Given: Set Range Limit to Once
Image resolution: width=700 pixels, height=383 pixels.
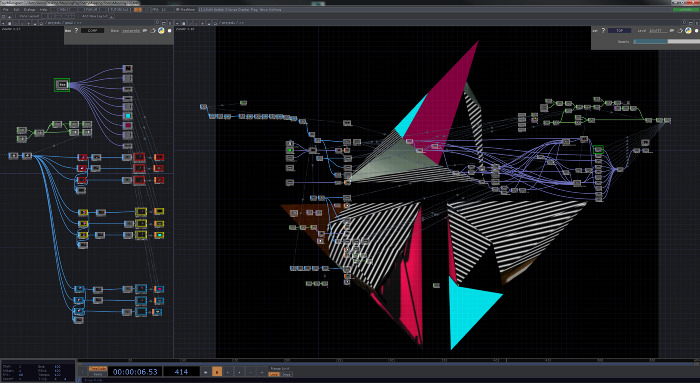Looking at the screenshot, I should tap(286, 374).
